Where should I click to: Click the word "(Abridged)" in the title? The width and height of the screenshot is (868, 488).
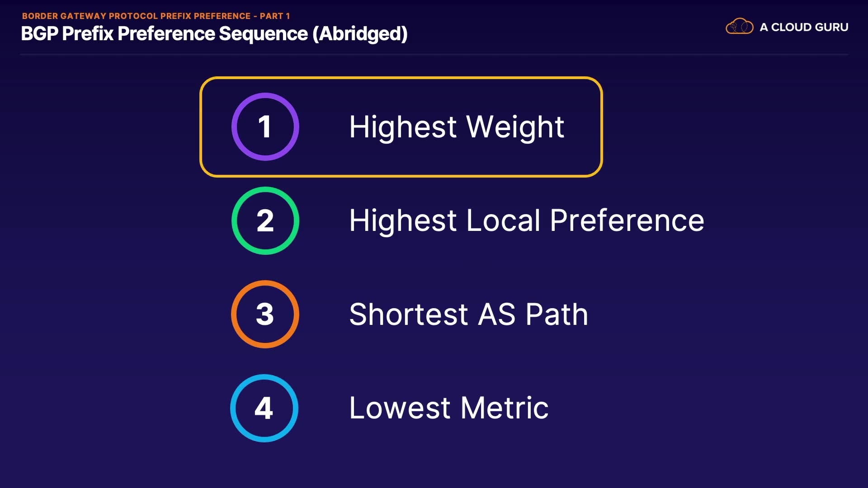[360, 34]
